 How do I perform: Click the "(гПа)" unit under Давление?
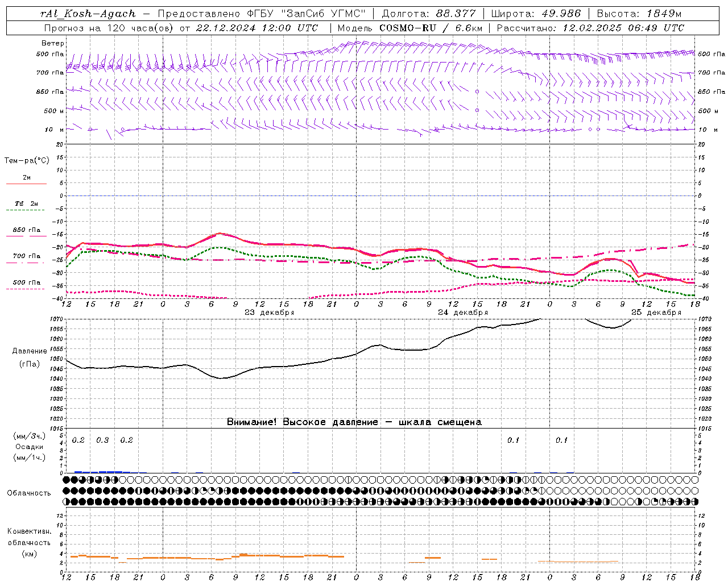pos(30,364)
